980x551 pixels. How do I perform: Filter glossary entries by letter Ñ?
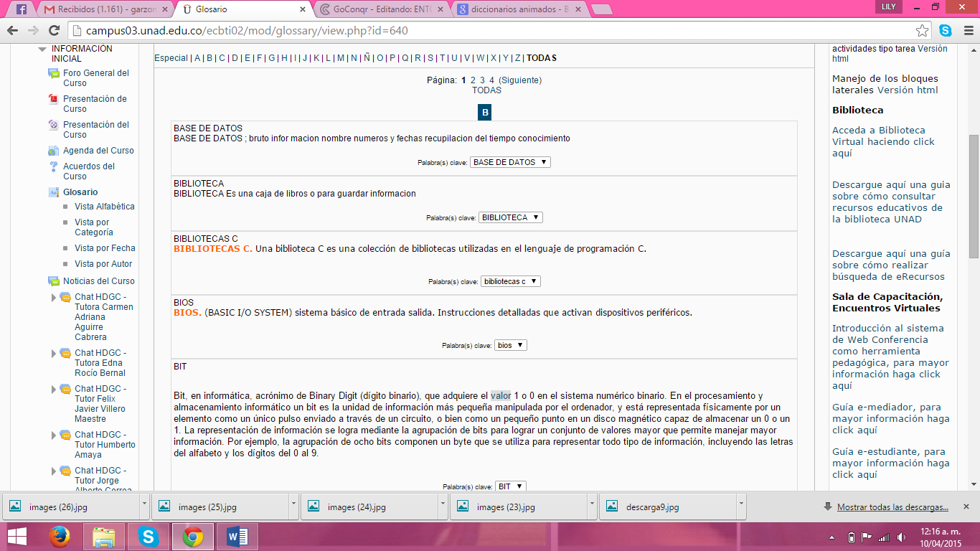[367, 58]
